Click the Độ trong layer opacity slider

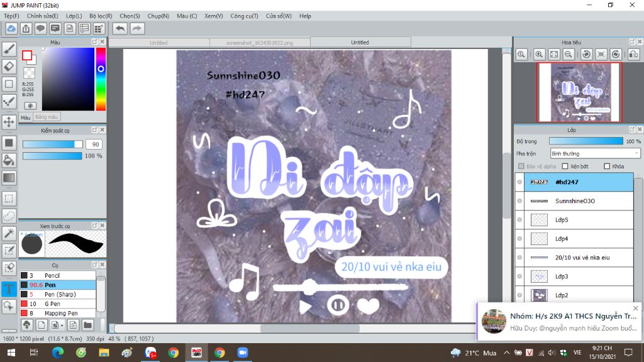click(586, 141)
